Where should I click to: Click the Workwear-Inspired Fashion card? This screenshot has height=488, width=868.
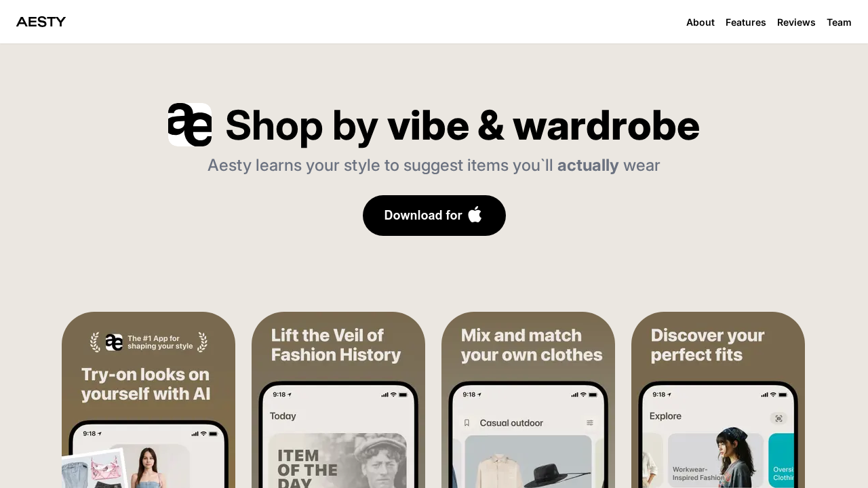(x=715, y=461)
